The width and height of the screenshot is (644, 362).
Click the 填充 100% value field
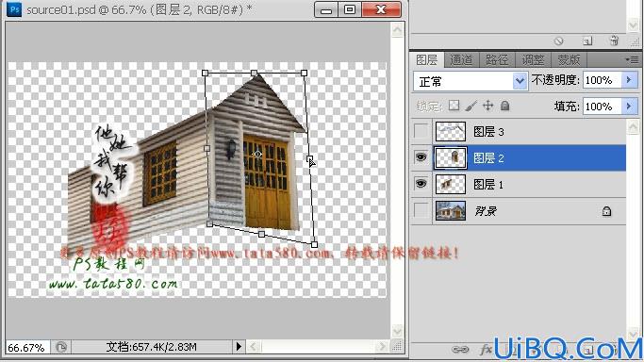(603, 107)
